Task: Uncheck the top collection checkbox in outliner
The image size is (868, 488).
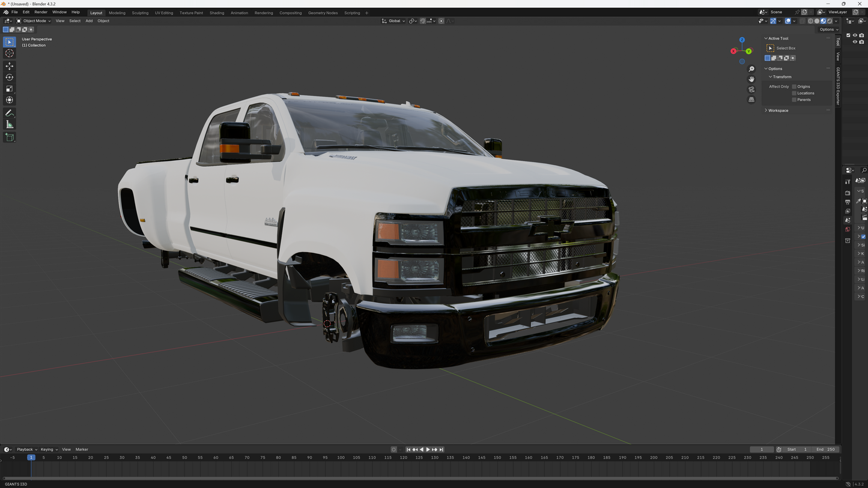Action: (848, 35)
